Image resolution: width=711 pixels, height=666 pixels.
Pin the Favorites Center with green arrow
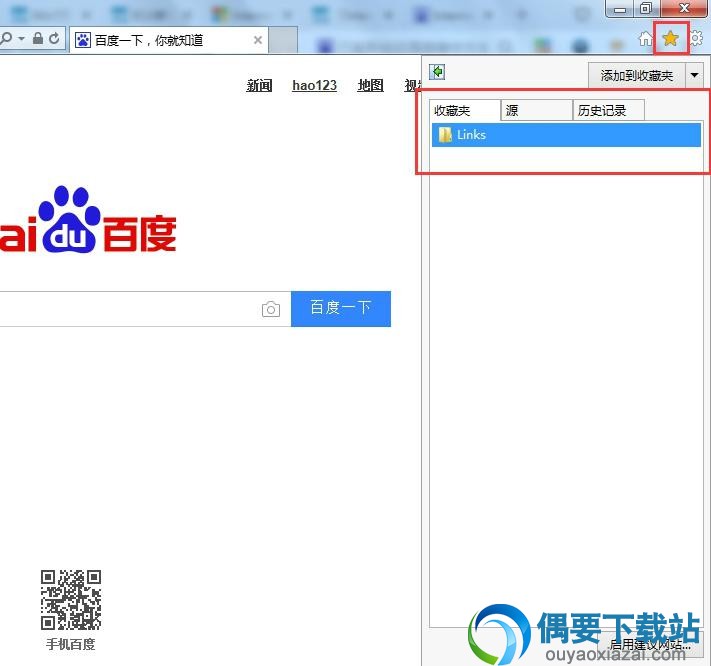[437, 72]
